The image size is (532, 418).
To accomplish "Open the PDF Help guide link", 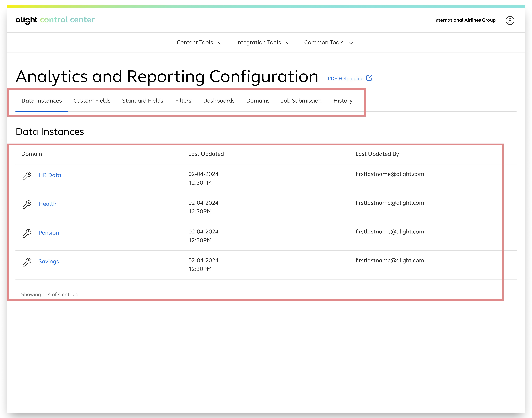I will click(x=345, y=79).
